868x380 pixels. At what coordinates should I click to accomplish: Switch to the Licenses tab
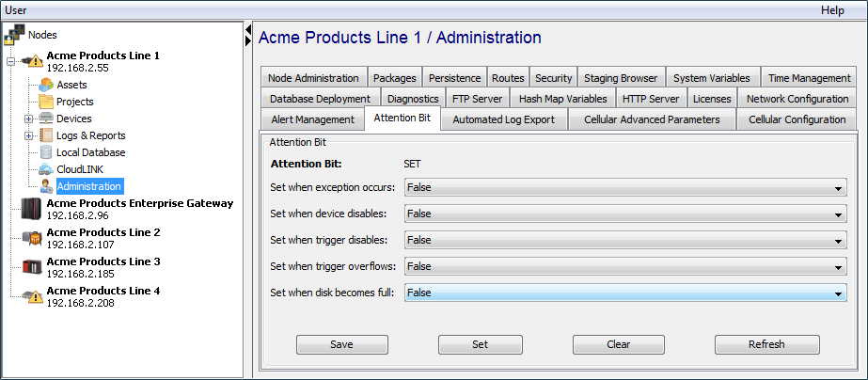[712, 99]
